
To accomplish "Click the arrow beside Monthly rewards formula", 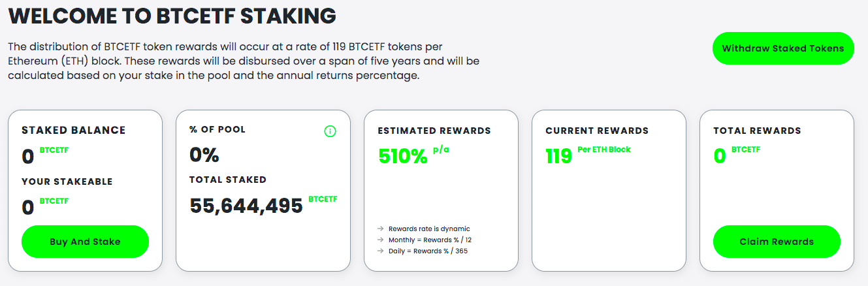I will (381, 240).
